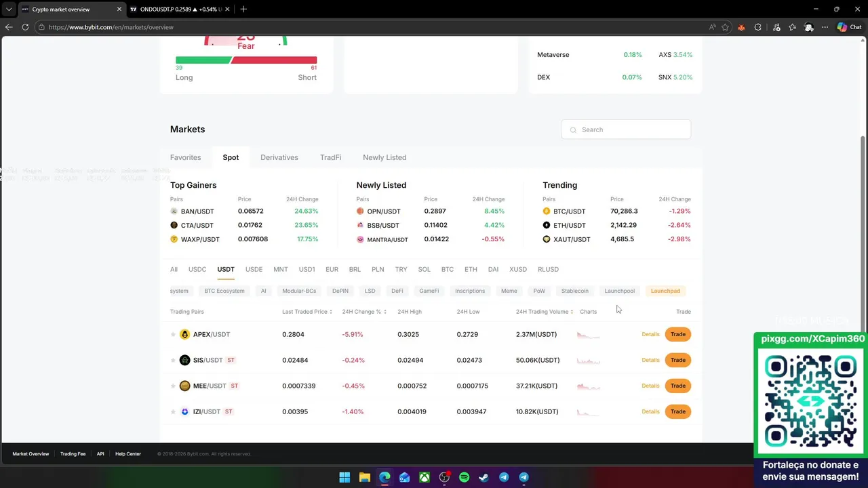Open File Explorer from the taskbar

point(364,477)
